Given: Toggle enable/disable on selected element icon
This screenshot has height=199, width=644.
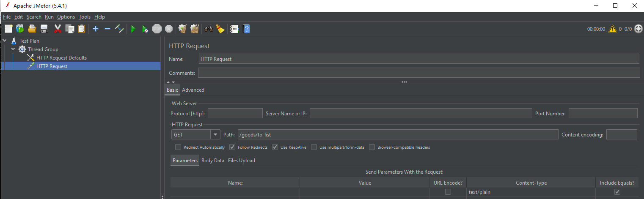Looking at the screenshot, I should pyautogui.click(x=119, y=29).
